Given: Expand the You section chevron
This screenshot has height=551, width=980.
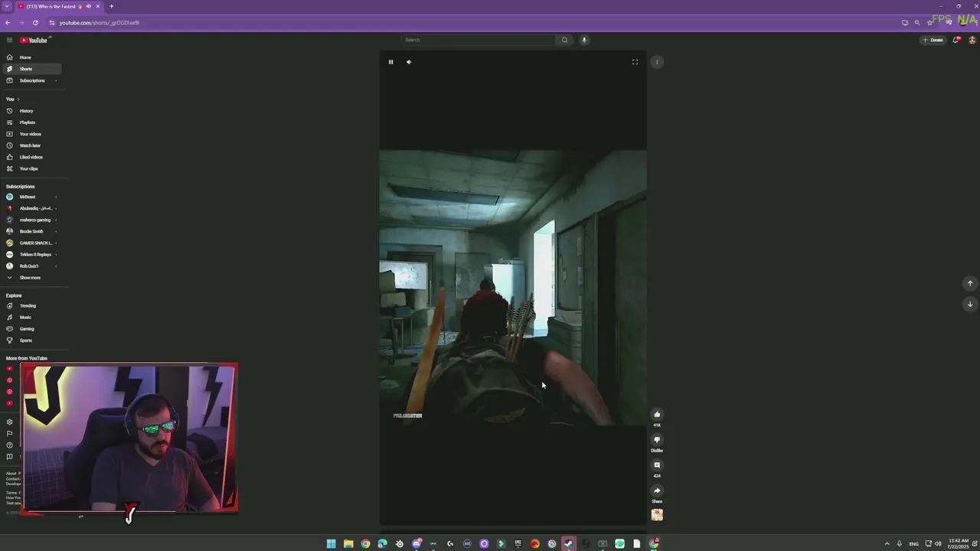Looking at the screenshot, I should click(18, 99).
